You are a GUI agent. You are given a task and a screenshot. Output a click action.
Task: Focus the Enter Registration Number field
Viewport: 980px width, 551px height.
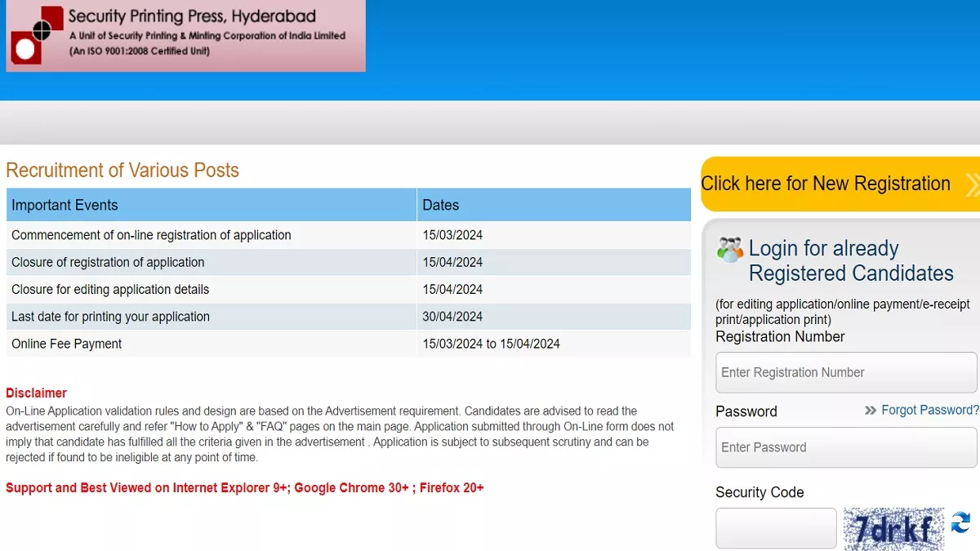[845, 373]
